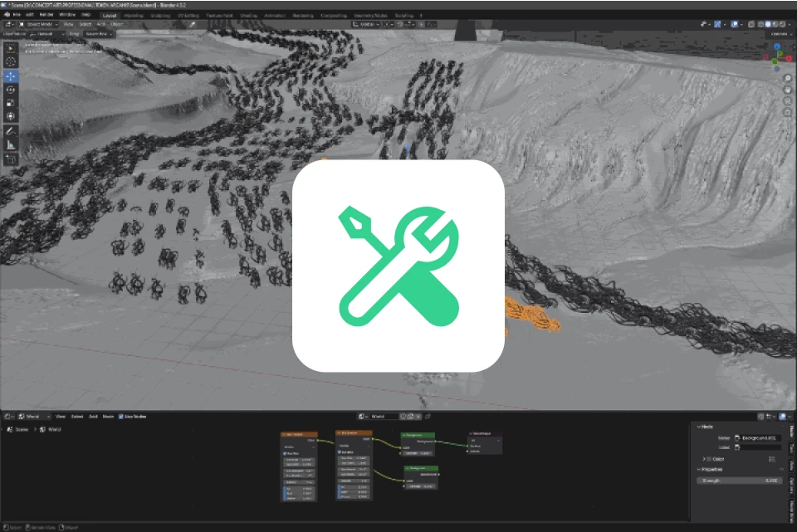Open the Select Box drag mode dropdown
This screenshot has width=797, height=532.
tap(99, 34)
